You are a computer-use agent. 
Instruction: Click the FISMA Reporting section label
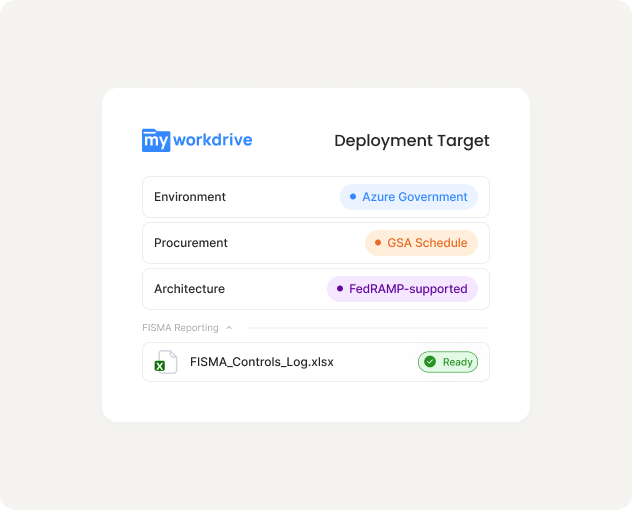tap(180, 327)
